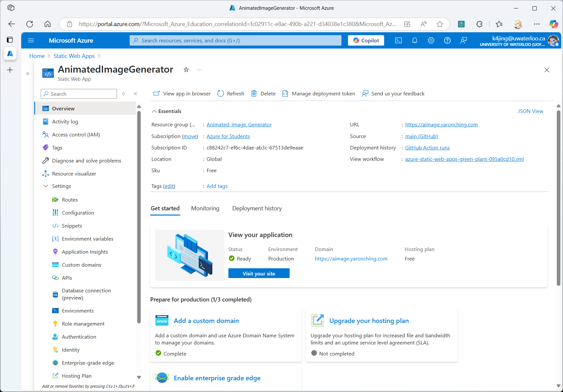Screen dimensions: 563x392
Task: Open Tags in resource menu
Action: coord(85,147)
